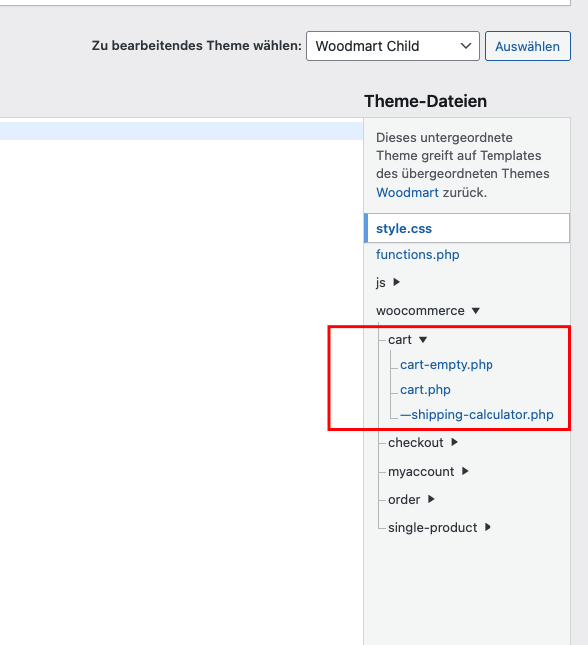The image size is (588, 645).
Task: Collapse the cart folder
Action: [400, 340]
